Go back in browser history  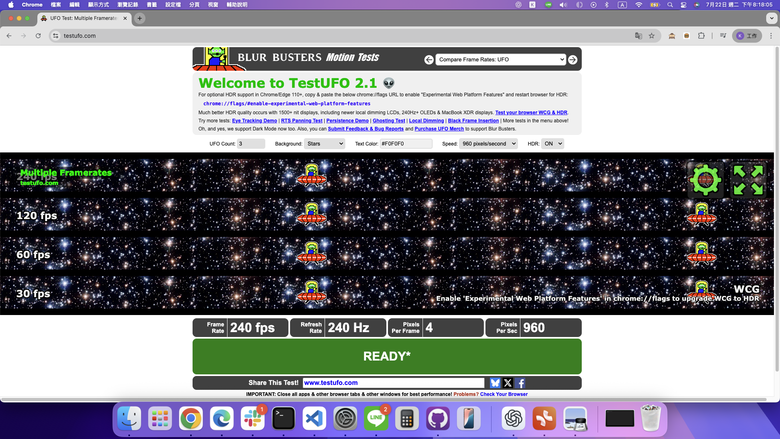9,36
